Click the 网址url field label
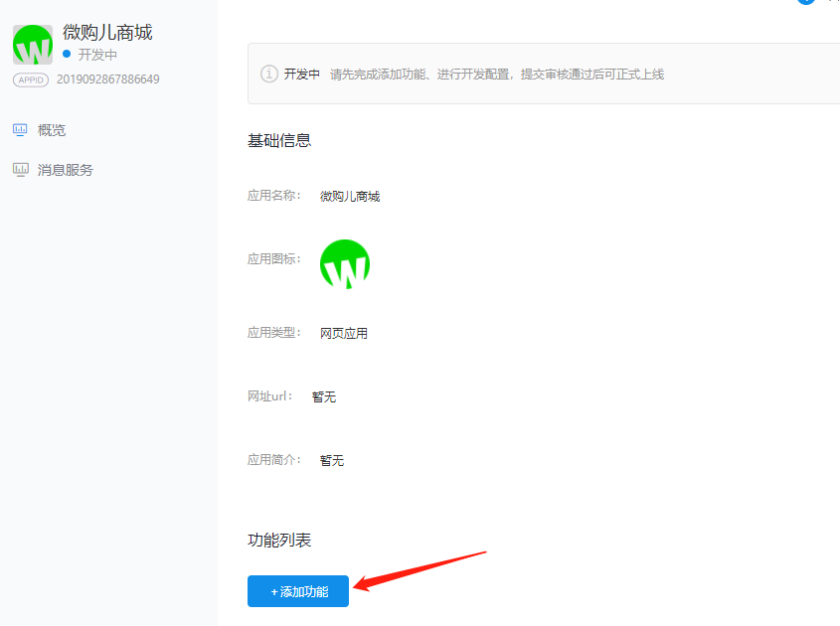 pos(269,396)
